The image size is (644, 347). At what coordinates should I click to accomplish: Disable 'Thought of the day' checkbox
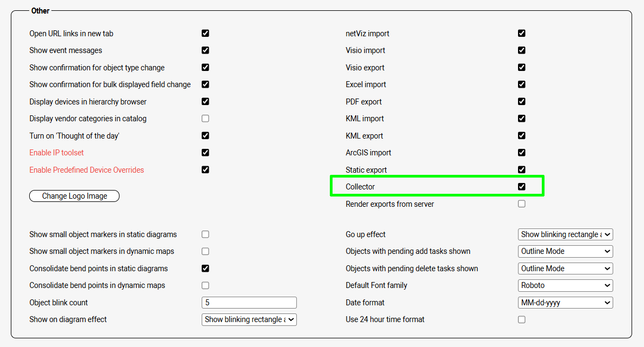pyautogui.click(x=205, y=135)
